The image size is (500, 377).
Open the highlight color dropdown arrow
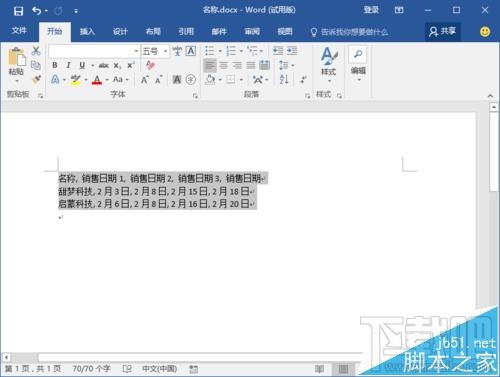(86, 80)
